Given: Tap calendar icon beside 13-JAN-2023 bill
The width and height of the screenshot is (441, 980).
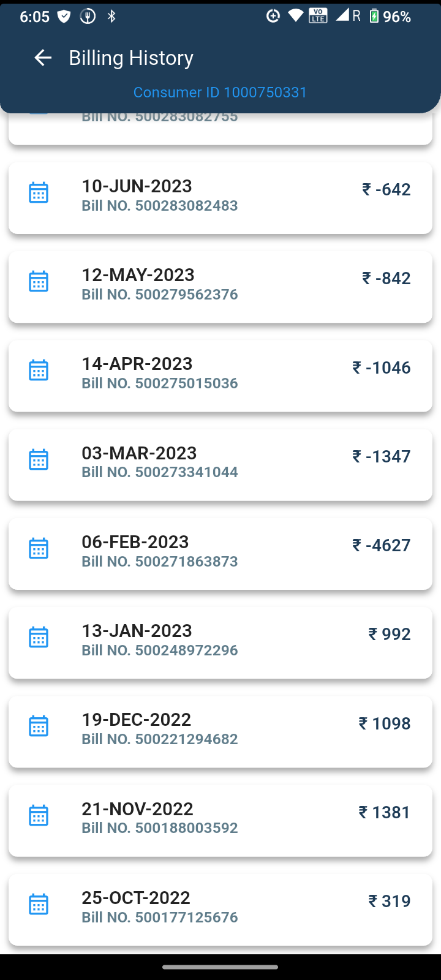Looking at the screenshot, I should [39, 637].
